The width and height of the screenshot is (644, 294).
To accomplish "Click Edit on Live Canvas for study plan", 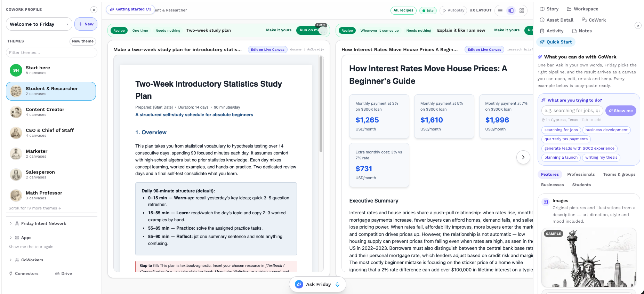I will tap(268, 50).
